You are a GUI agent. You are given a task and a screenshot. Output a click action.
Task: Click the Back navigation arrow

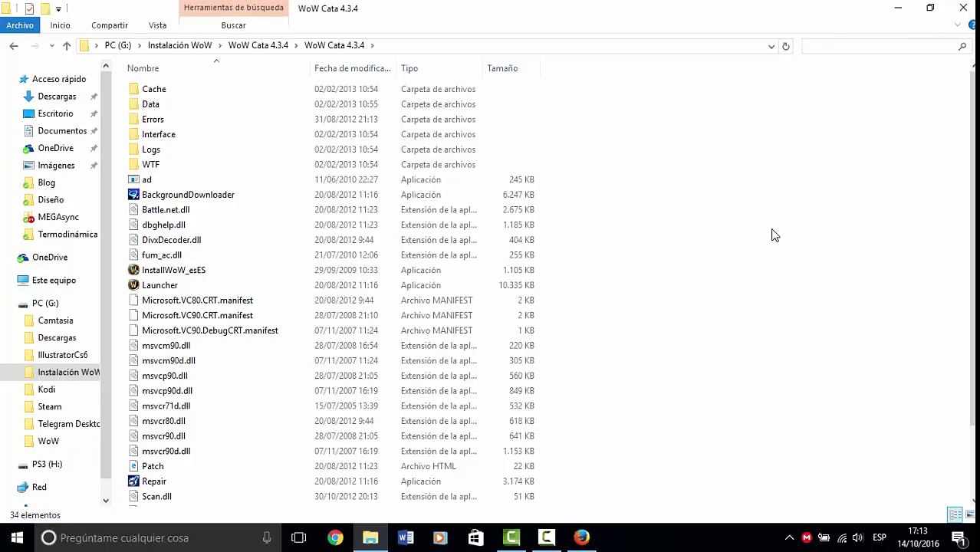[14, 46]
